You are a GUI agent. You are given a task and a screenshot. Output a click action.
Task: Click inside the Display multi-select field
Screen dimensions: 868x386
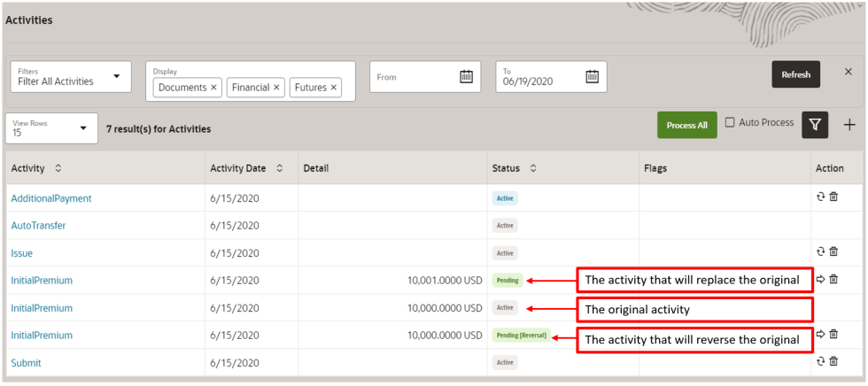point(250,81)
